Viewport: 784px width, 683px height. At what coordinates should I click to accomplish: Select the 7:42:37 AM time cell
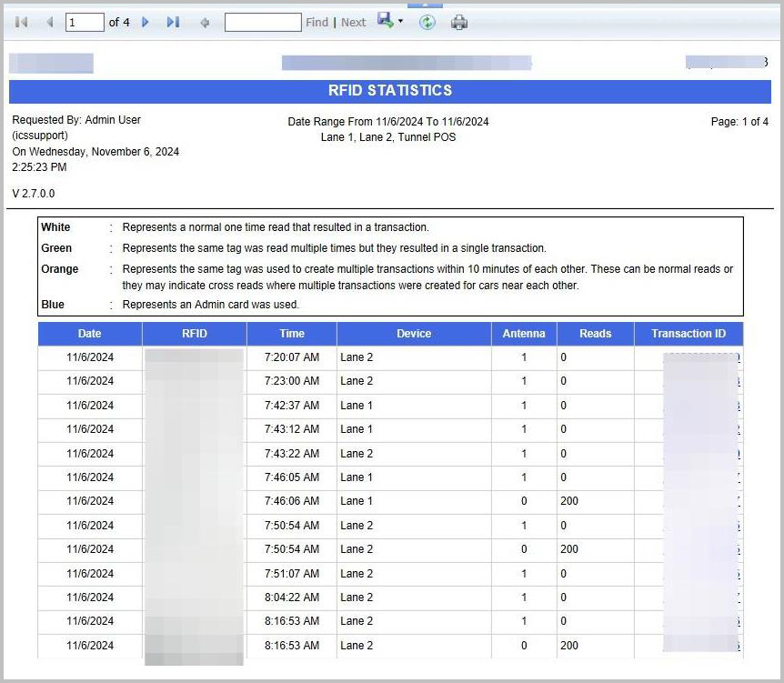(292, 406)
